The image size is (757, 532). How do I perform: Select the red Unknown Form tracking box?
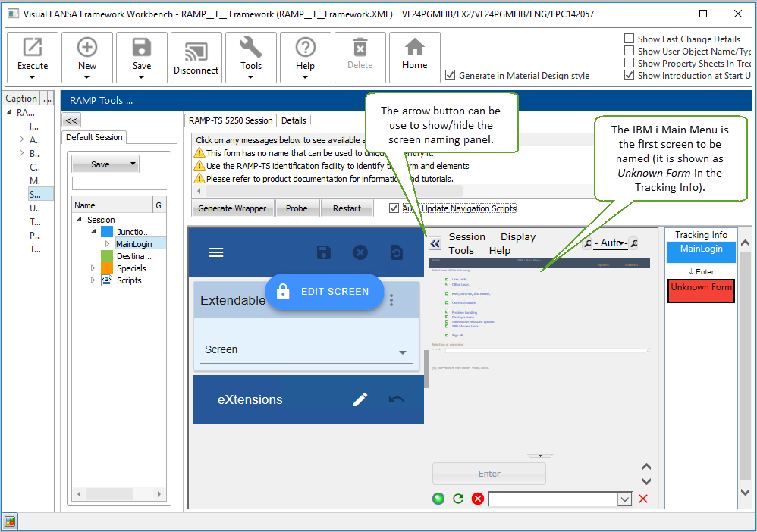tap(701, 291)
